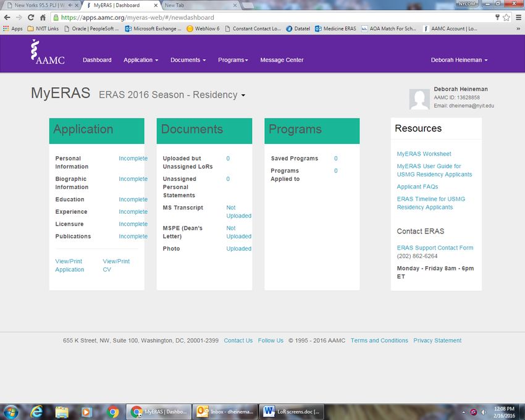The image size is (525, 420).
Task: Open the media player taskbar icon
Action: [x=86, y=411]
